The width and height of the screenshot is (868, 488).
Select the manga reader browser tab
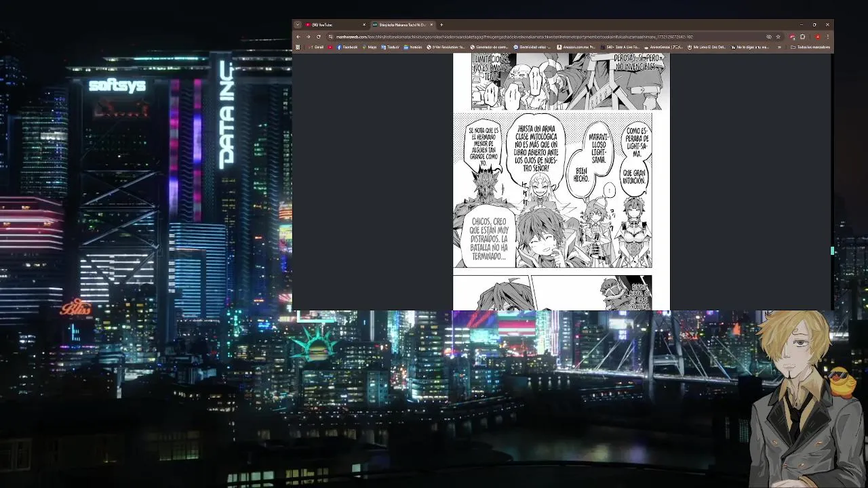(402, 25)
